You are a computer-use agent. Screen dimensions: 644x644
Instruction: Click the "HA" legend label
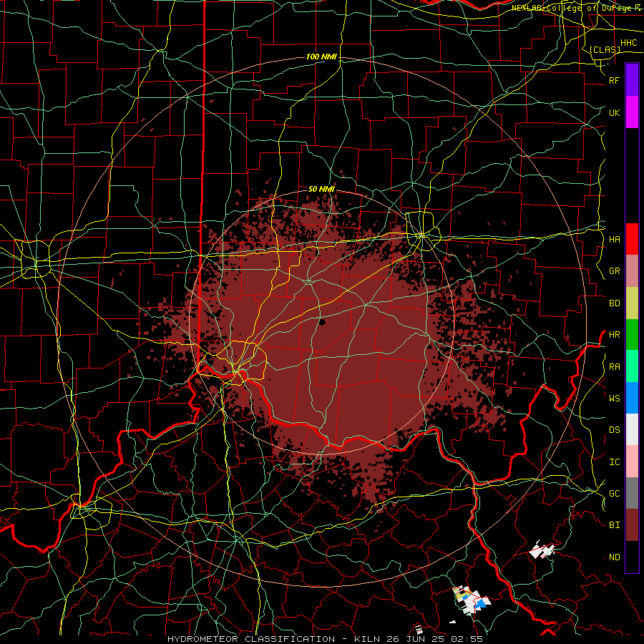pyautogui.click(x=614, y=239)
